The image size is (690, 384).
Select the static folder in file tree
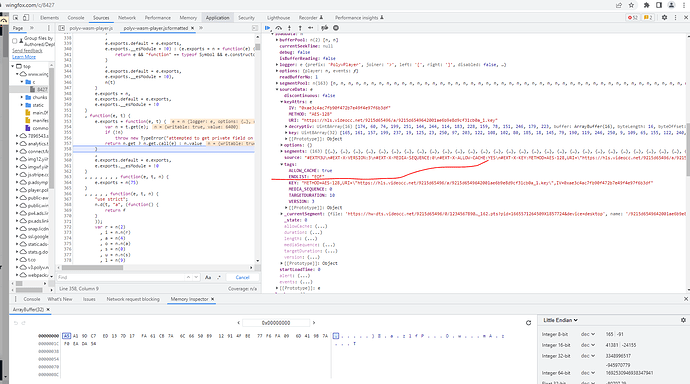(x=38, y=105)
